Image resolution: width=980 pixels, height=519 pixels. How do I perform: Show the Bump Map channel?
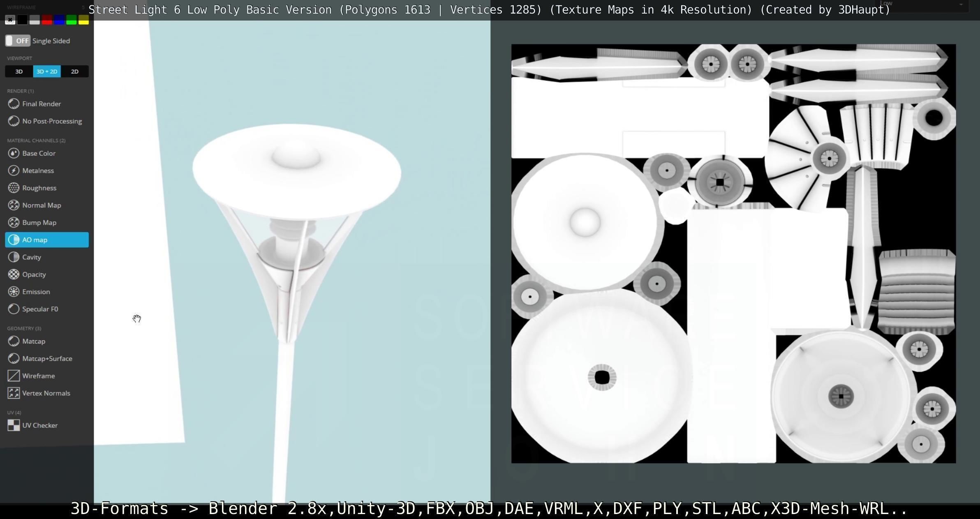47,222
